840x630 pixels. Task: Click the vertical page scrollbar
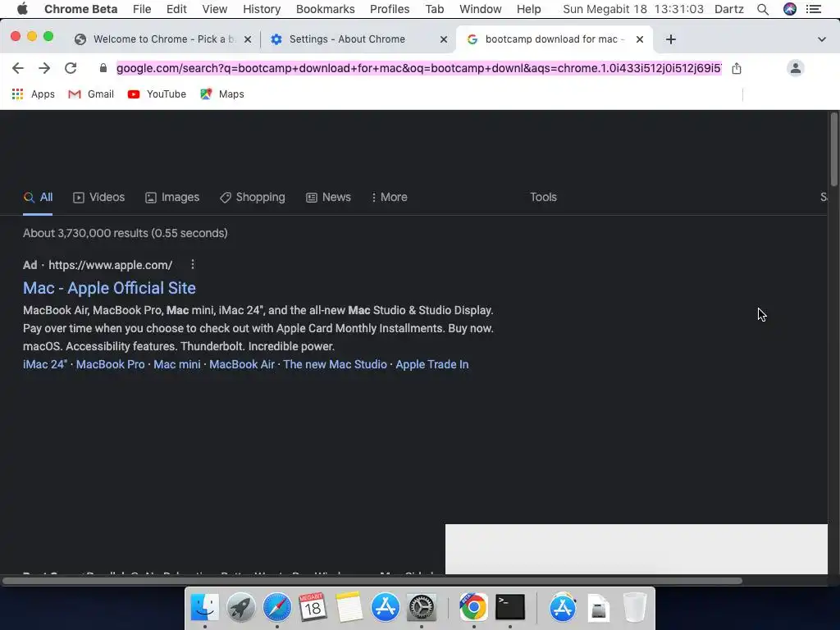pos(834,149)
